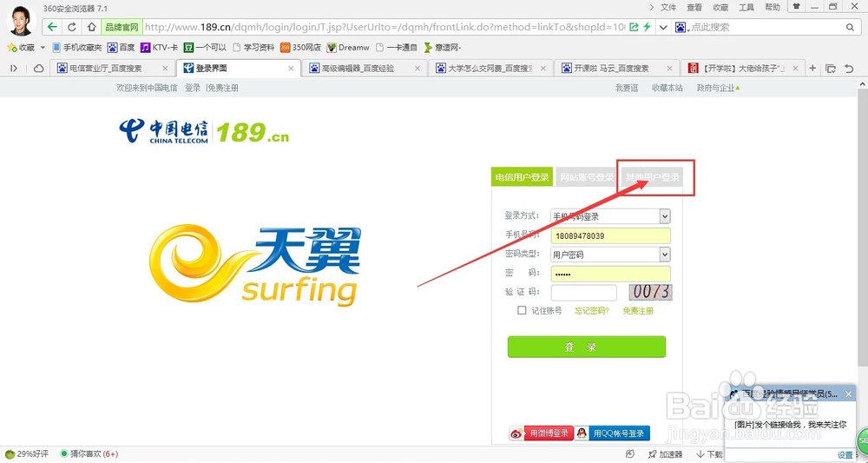Click the 登录 link in top welcome bar
Image resolution: width=868 pixels, height=463 pixels.
(193, 88)
